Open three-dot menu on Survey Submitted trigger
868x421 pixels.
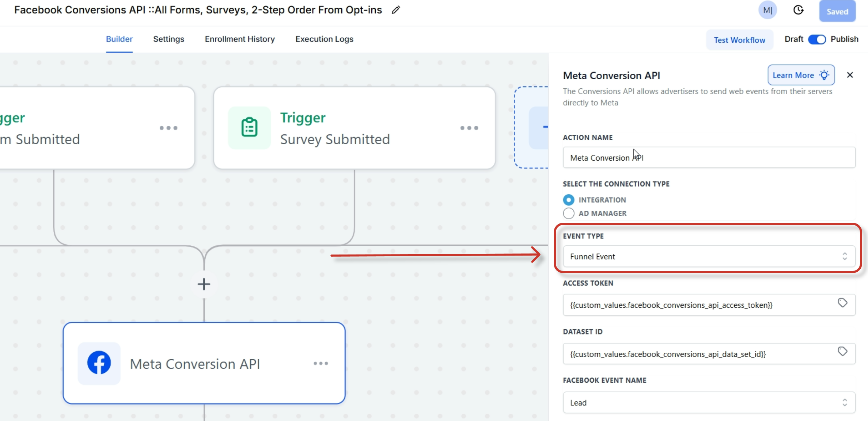pyautogui.click(x=469, y=128)
